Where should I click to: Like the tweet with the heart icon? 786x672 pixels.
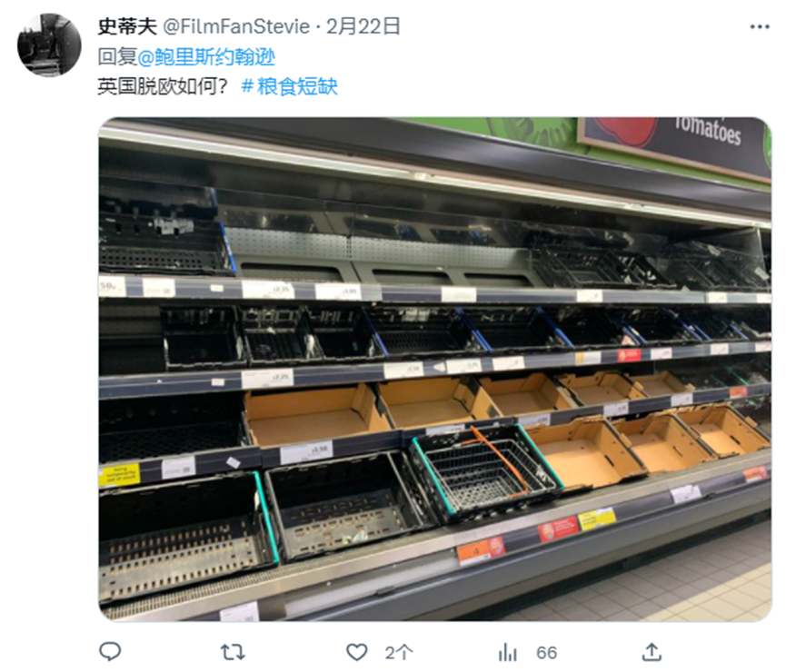coord(357,652)
